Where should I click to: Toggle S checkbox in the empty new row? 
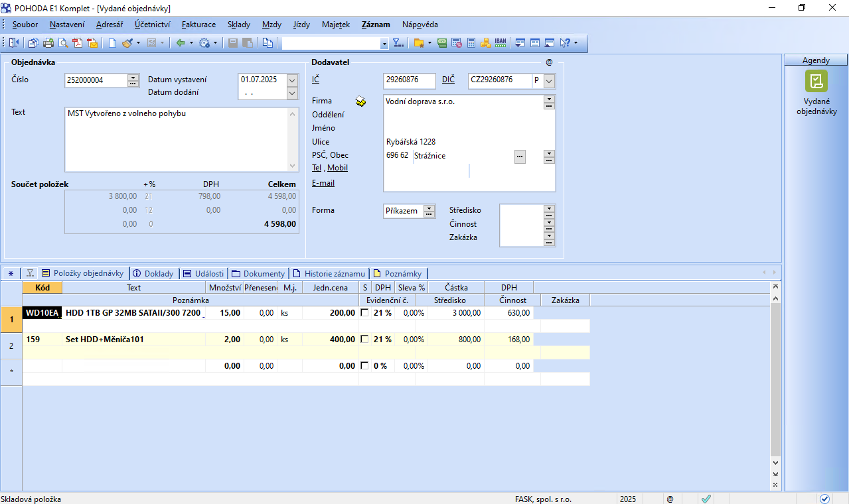(364, 366)
